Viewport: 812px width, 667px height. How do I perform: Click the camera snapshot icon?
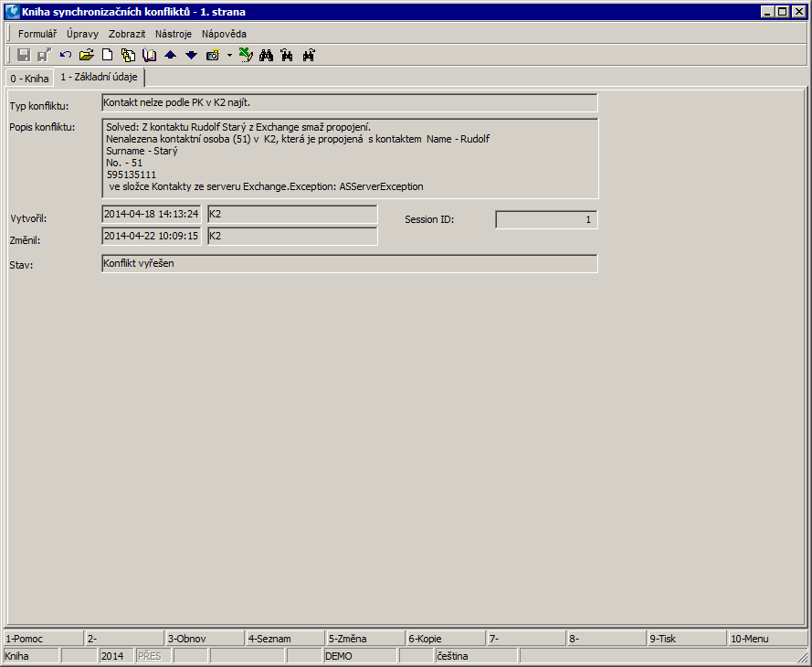pyautogui.click(x=213, y=55)
